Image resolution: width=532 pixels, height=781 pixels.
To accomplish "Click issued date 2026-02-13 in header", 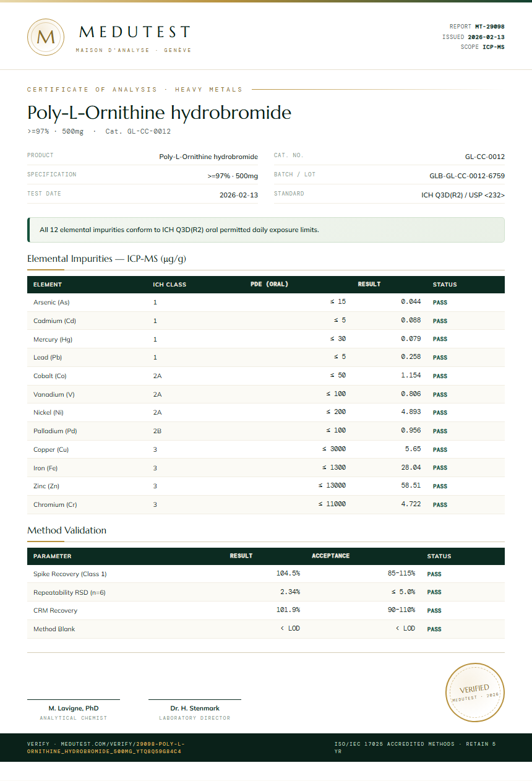I will click(486, 37).
